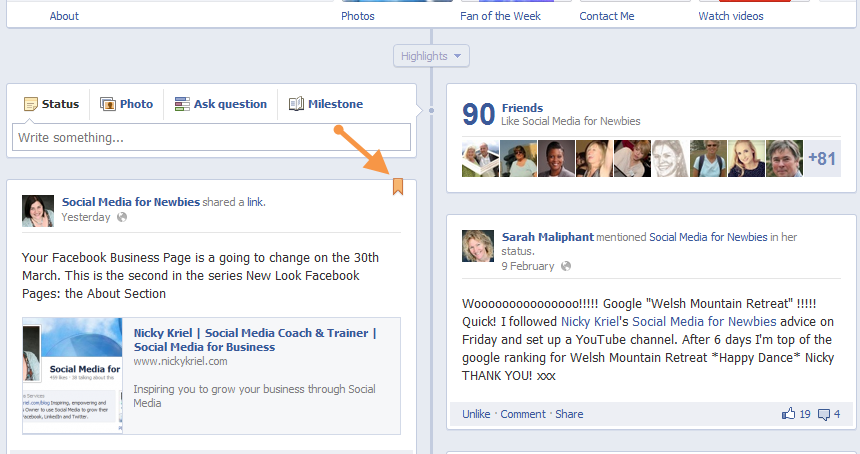
Task: Open the Photos app link
Action: pos(358,16)
